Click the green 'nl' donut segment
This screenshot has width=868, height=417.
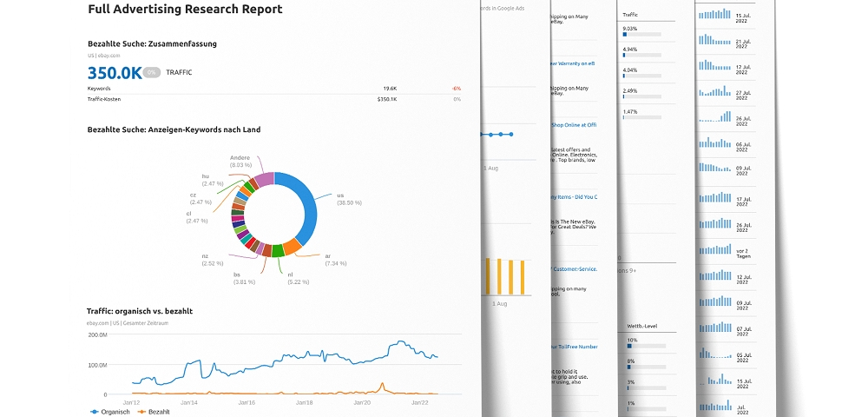click(277, 251)
